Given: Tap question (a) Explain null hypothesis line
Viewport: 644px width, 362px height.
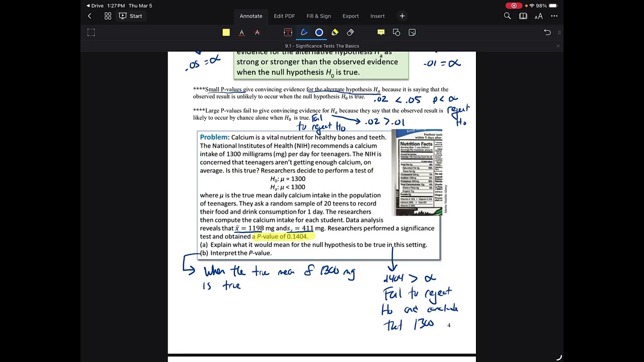Looking at the screenshot, I should (x=313, y=245).
